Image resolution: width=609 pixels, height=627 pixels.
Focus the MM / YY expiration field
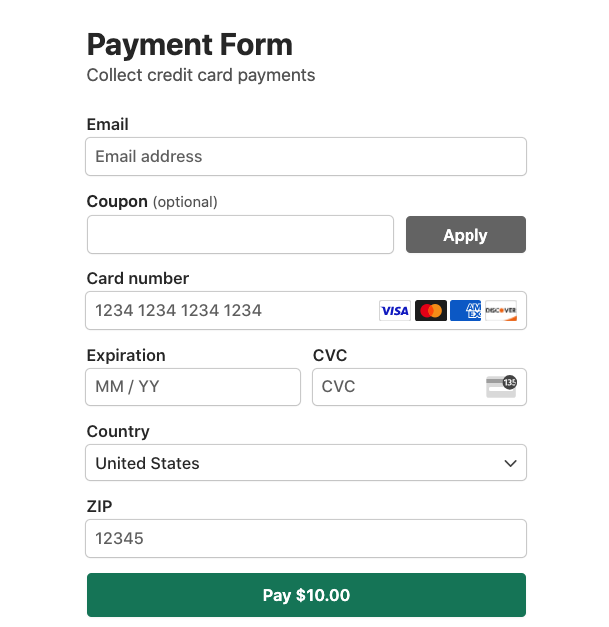click(x=193, y=387)
